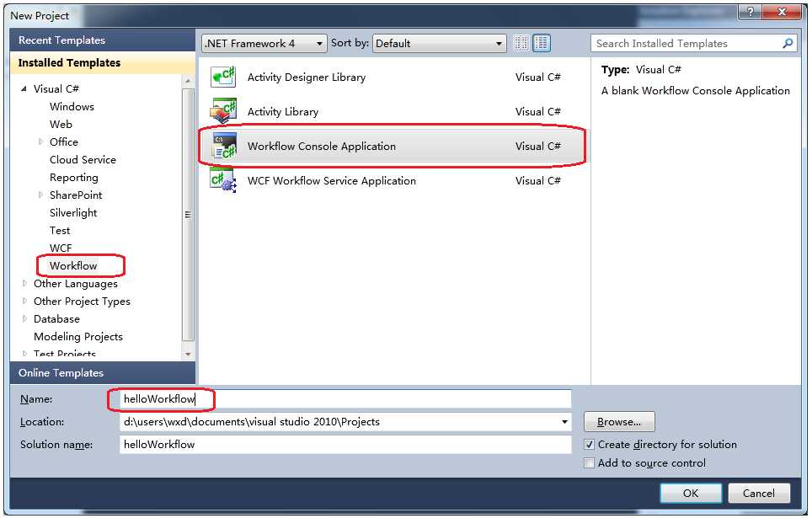This screenshot has width=812, height=518.
Task: Open the Recent Templates section
Action: coord(103,40)
